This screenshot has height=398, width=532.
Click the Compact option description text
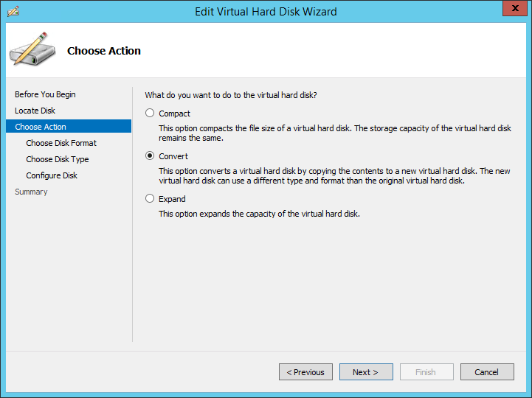tap(335, 133)
